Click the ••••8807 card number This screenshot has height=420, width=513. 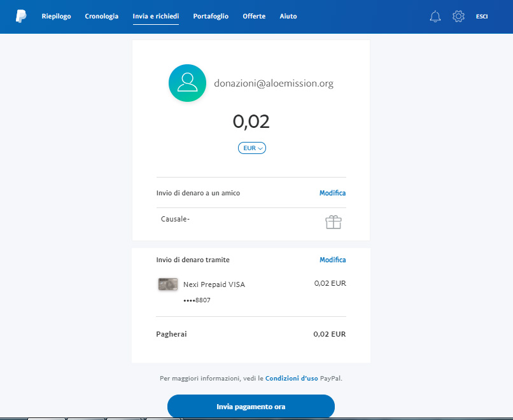(197, 300)
